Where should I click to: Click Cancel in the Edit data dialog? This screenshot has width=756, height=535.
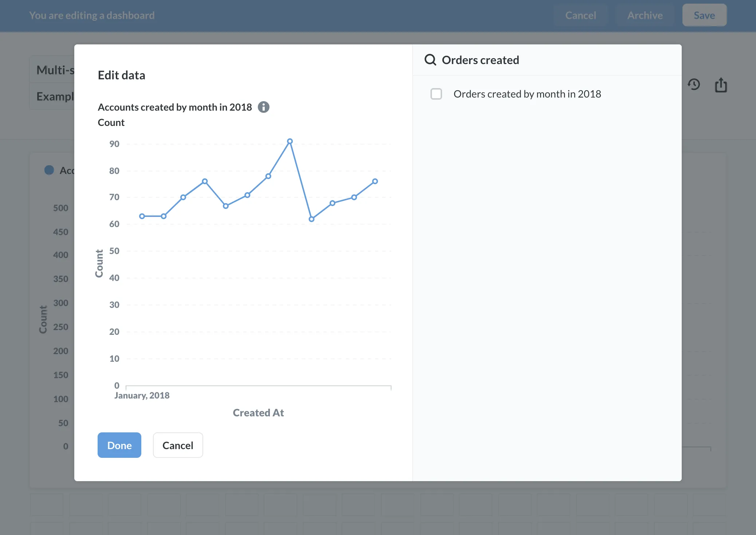click(178, 445)
